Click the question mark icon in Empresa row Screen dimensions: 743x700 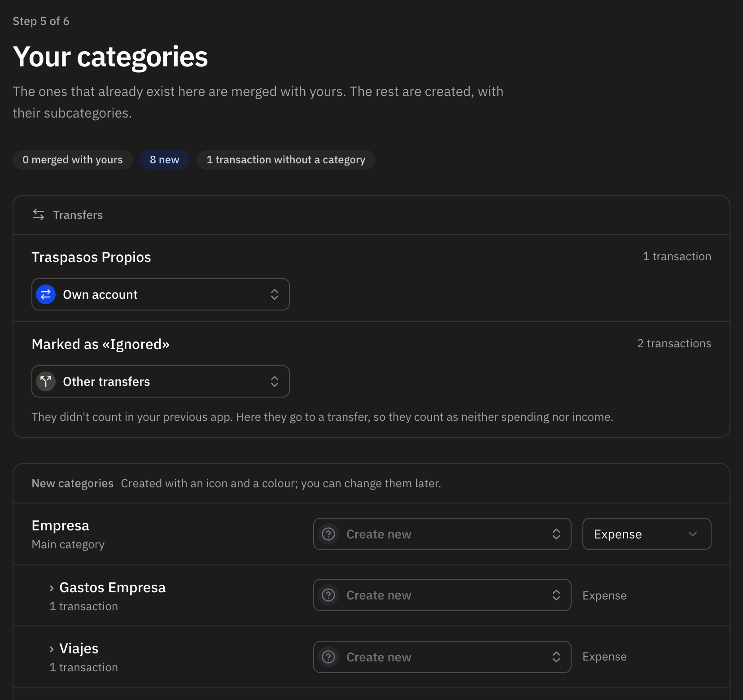click(x=328, y=534)
